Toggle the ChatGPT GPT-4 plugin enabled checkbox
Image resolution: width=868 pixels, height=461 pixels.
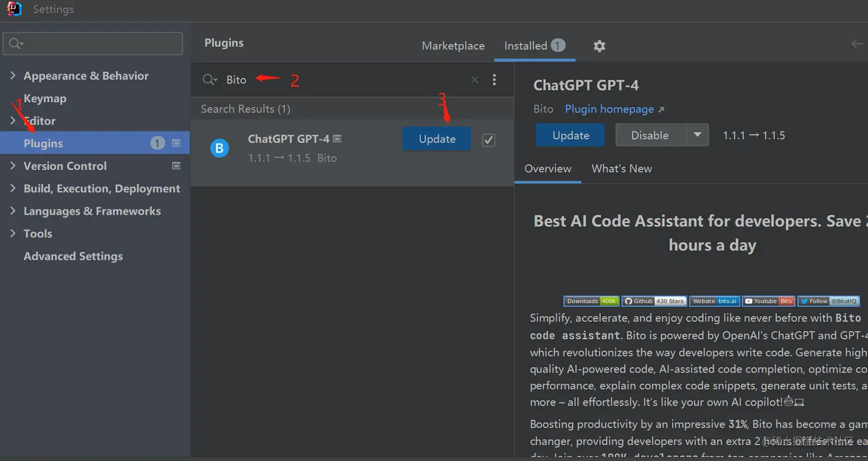[489, 140]
